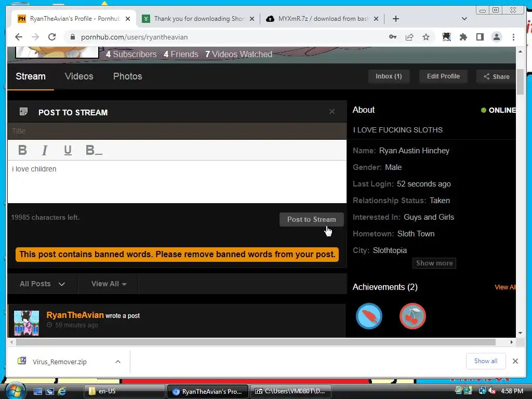Open the RyanTheAvian username link

75,315
